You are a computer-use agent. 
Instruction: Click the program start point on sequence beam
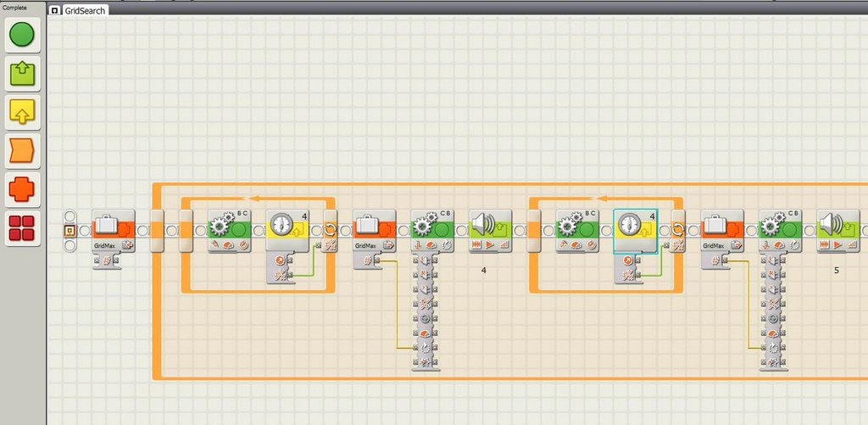pyautogui.click(x=71, y=230)
